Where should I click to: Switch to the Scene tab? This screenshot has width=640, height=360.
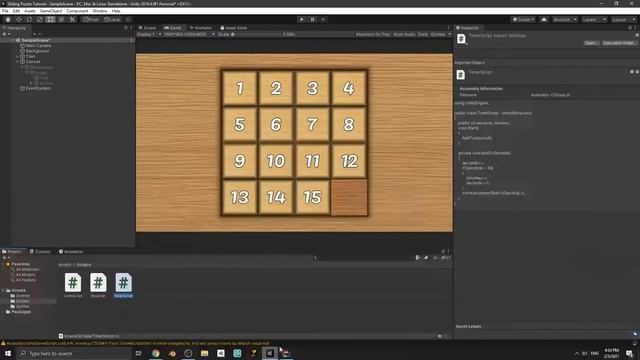point(147,28)
